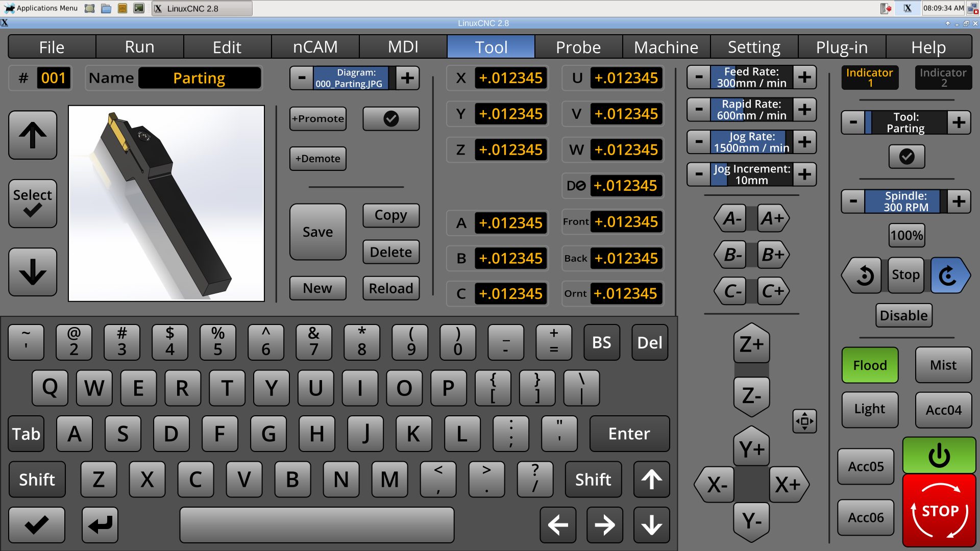Click the jog pad move/pan icon

pyautogui.click(x=804, y=421)
